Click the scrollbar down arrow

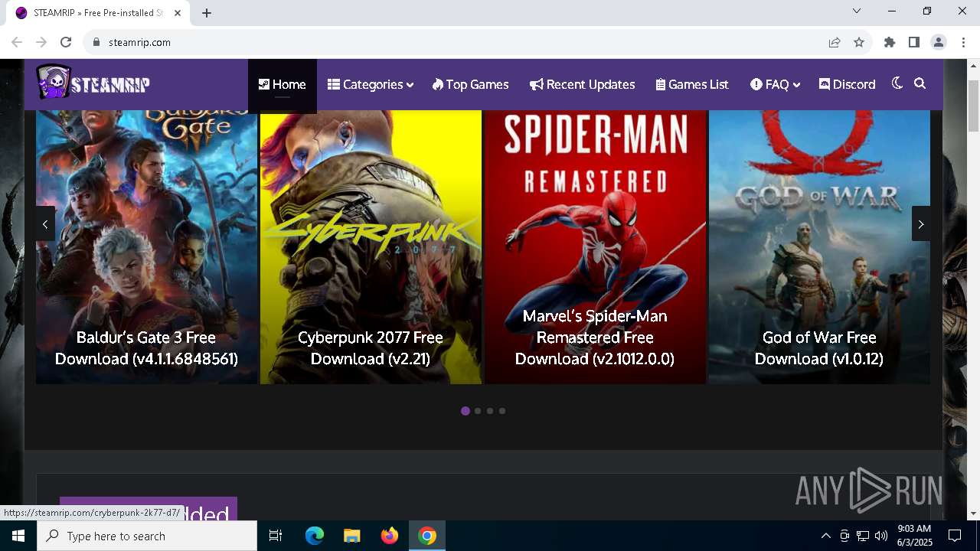pos(974,514)
